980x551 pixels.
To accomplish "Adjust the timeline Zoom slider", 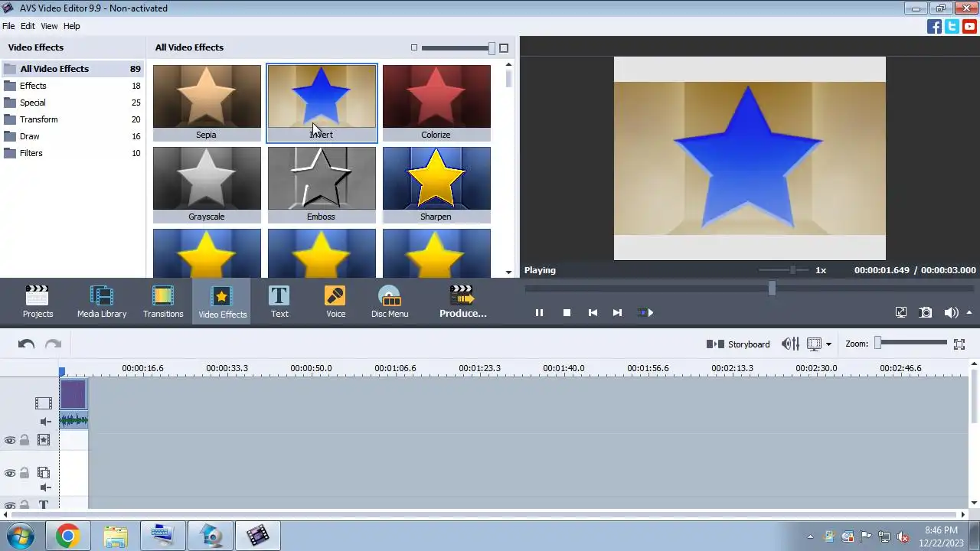I will (912, 343).
